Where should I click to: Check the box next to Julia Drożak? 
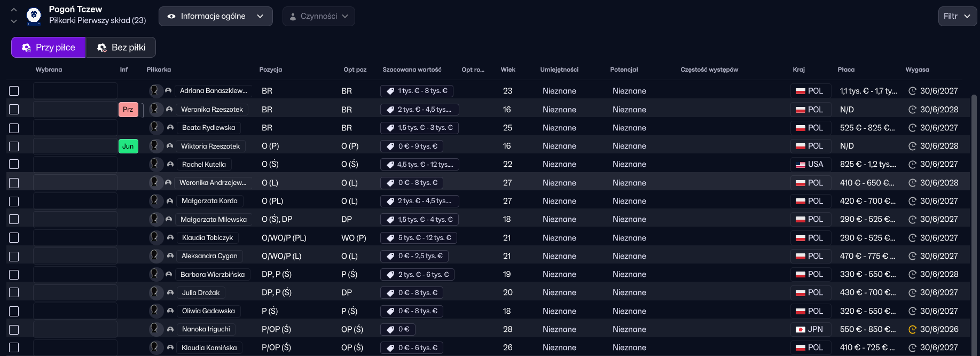tap(14, 293)
